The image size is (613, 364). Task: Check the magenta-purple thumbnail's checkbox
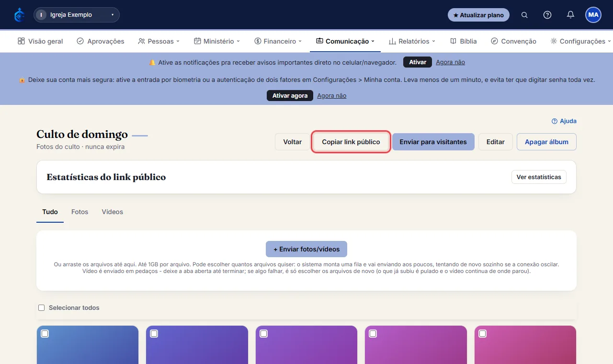373,333
